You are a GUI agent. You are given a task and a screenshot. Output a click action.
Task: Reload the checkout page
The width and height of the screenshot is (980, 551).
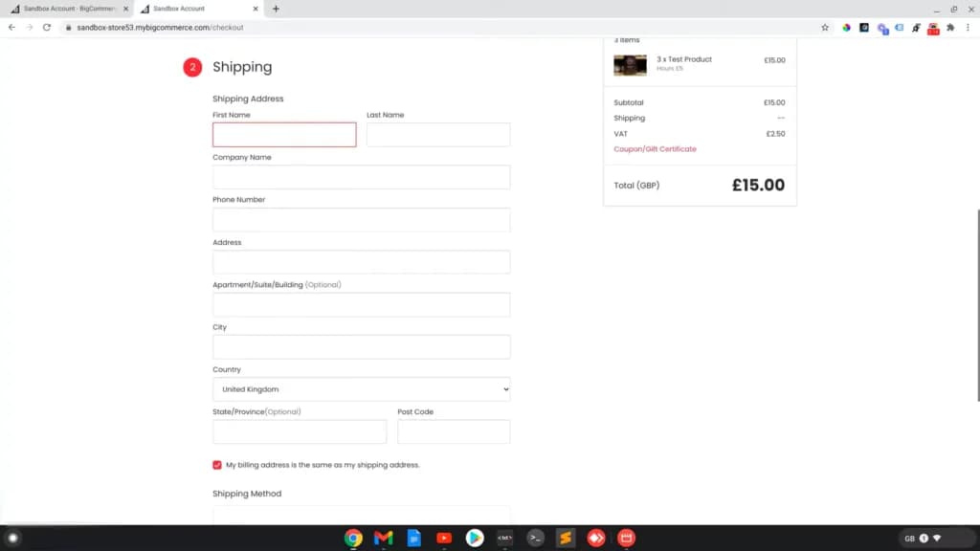[x=47, y=28]
